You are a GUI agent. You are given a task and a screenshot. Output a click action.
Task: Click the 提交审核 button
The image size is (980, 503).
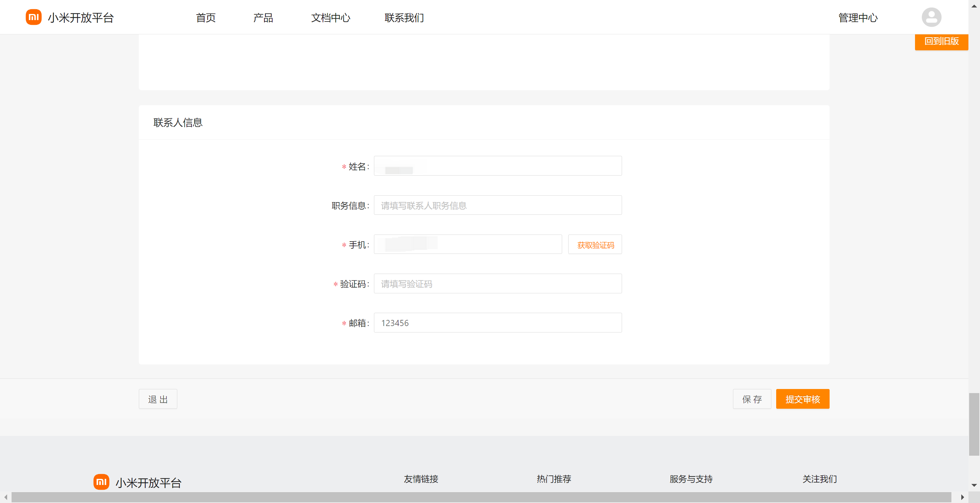click(802, 399)
